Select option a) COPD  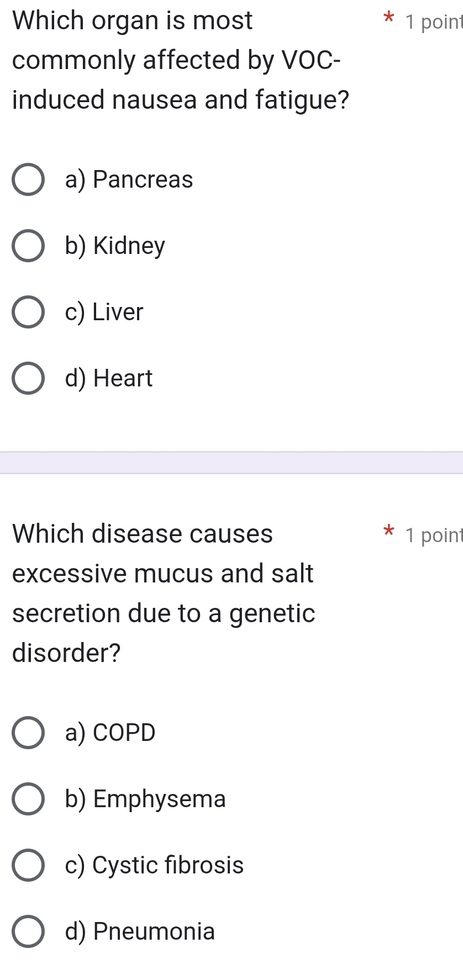(x=29, y=733)
